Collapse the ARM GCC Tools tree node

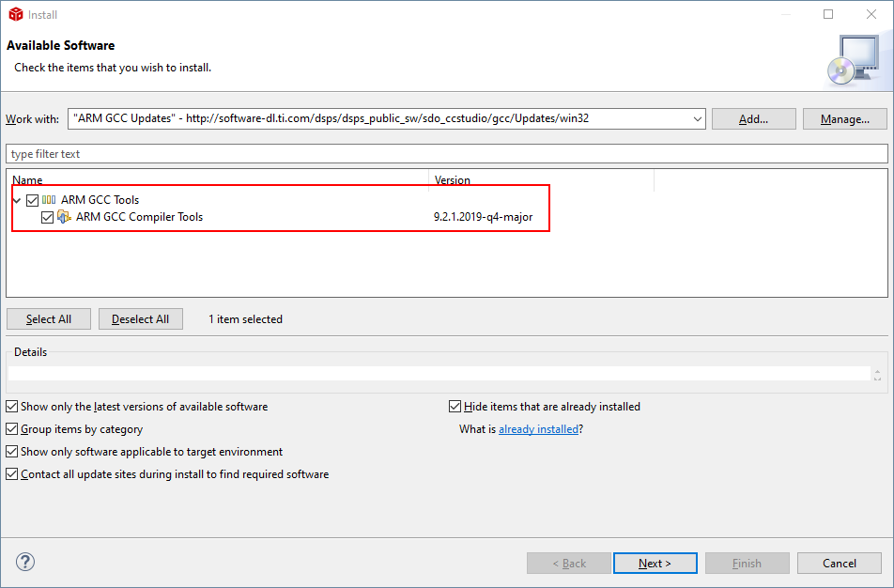point(17,200)
